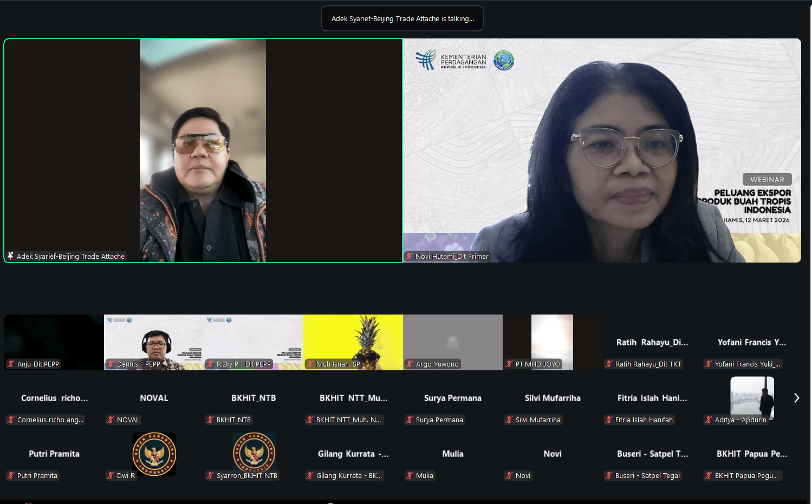Click the Rizky P - Dit.PEPP name label
This screenshot has width=812, height=504.
click(243, 364)
